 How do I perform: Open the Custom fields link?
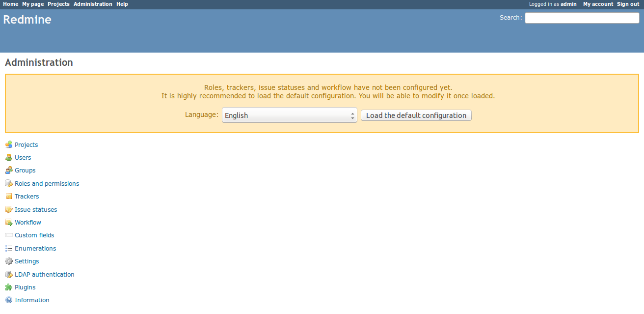pyautogui.click(x=34, y=235)
